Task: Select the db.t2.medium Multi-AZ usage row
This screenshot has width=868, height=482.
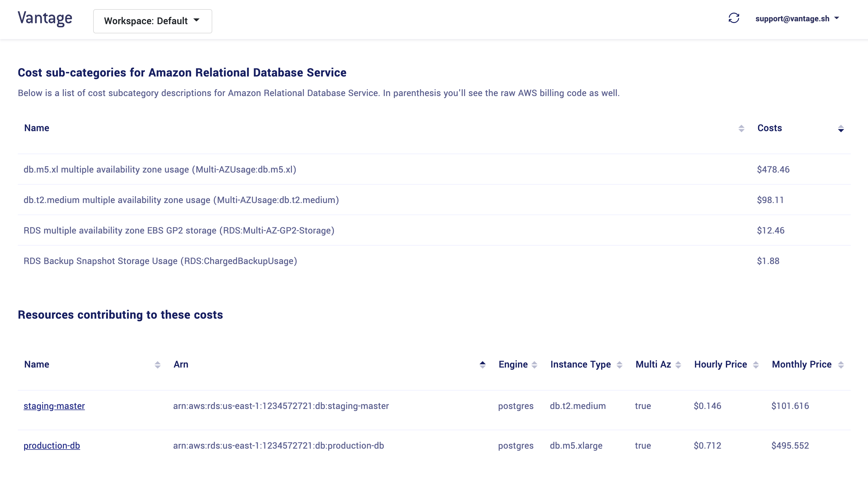Action: [x=181, y=200]
